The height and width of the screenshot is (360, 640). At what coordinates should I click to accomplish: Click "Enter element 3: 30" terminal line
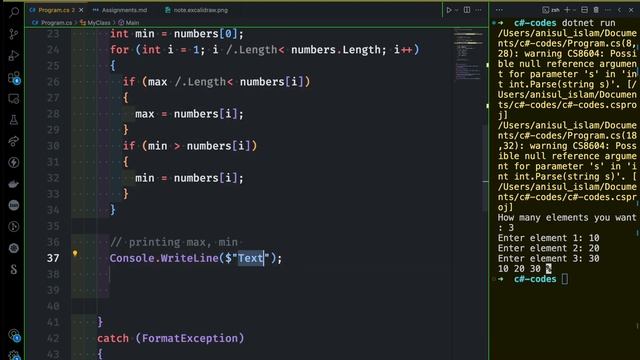pos(548,259)
